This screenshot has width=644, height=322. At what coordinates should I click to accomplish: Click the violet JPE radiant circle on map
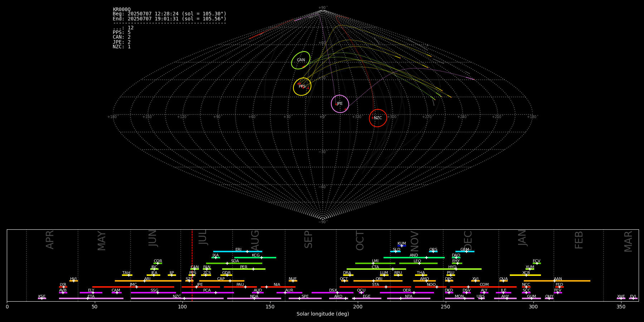coord(340,104)
